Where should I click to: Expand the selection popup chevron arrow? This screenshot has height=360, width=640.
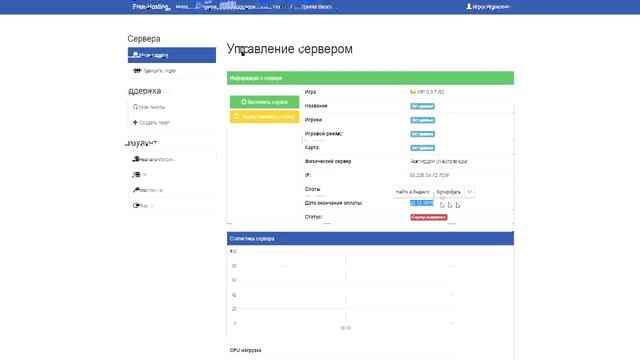469,192
